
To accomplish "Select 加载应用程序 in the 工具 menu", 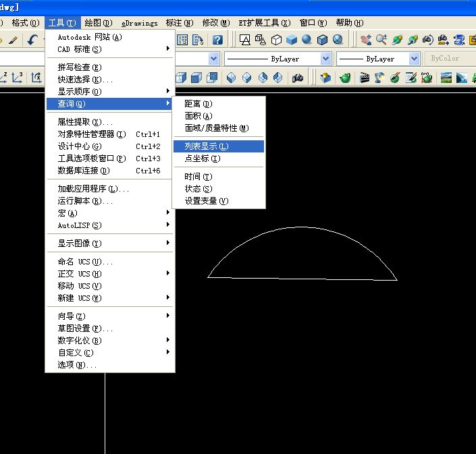I will [109, 189].
